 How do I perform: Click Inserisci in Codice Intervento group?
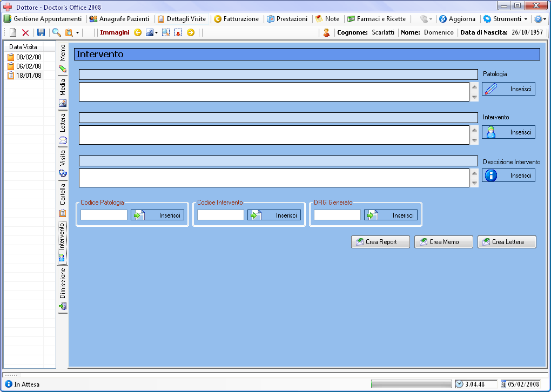274,215
